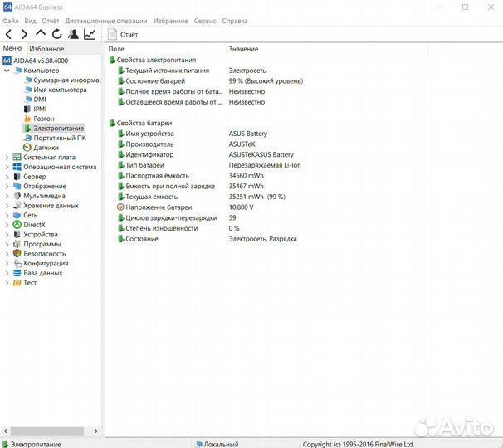503x448 pixels.
Task: Expand the Тест tree node
Action: [7, 283]
